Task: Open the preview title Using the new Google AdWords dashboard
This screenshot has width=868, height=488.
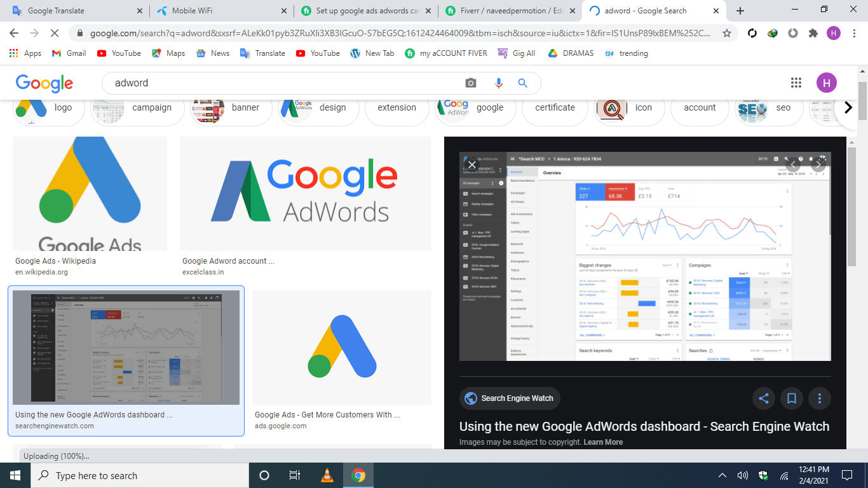Action: 644,426
